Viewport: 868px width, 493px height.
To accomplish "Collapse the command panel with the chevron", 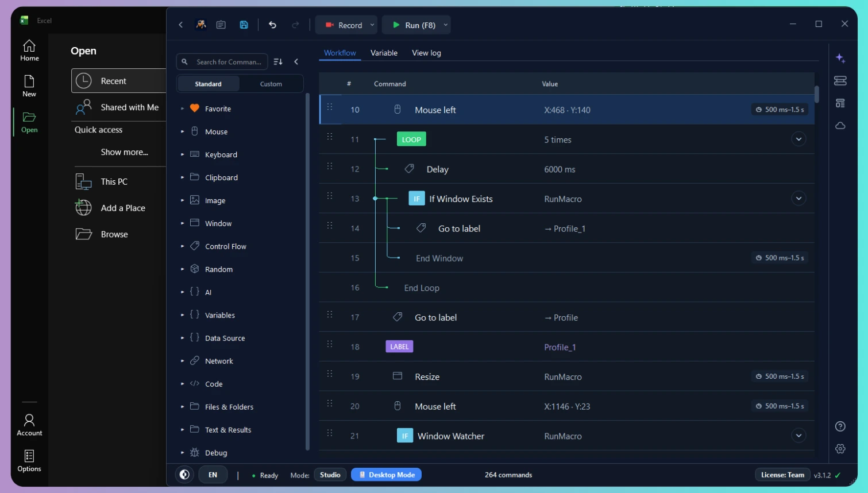I will coord(296,61).
